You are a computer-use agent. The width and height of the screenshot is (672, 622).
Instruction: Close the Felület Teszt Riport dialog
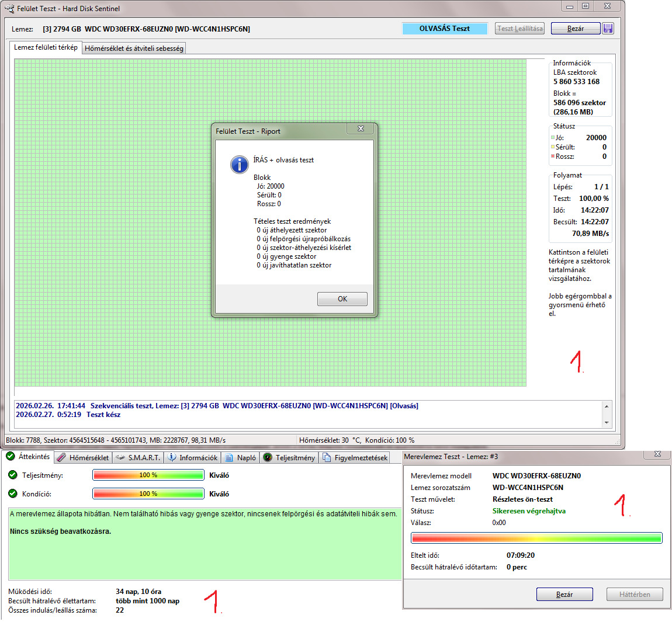tap(361, 128)
